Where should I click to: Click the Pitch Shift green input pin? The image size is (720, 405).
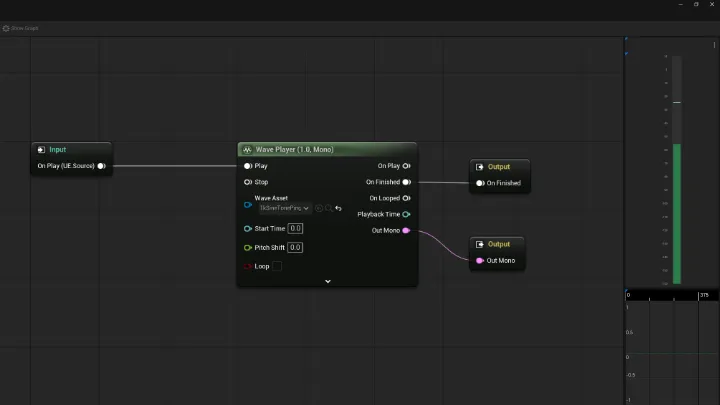(x=248, y=248)
